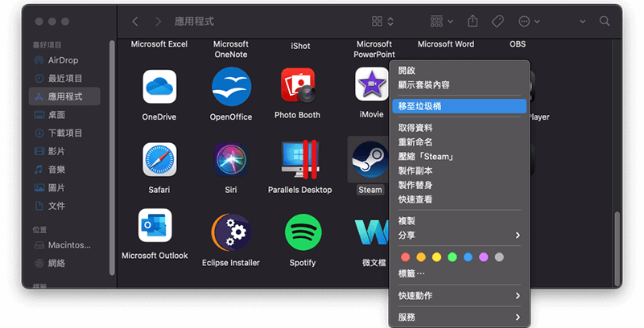Open the search magnifier icon
Screen dimensions: 644x328
[605, 21]
